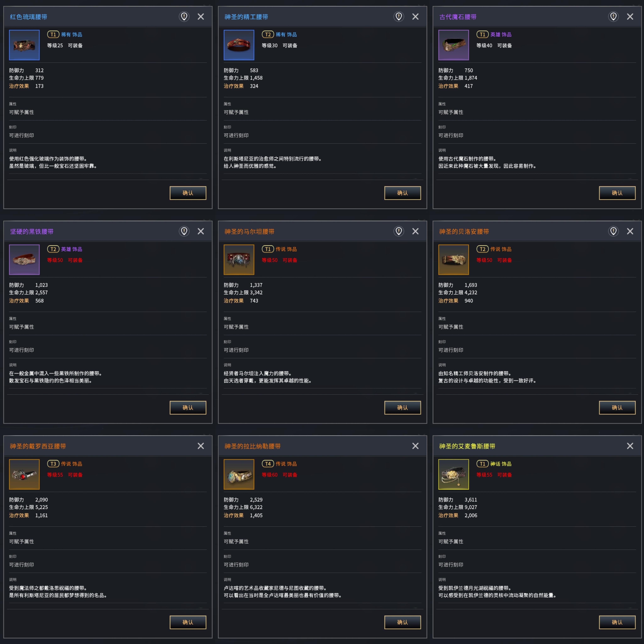Click the 等级60 level requirement text
This screenshot has width=644, height=644.
pyautogui.click(x=270, y=475)
